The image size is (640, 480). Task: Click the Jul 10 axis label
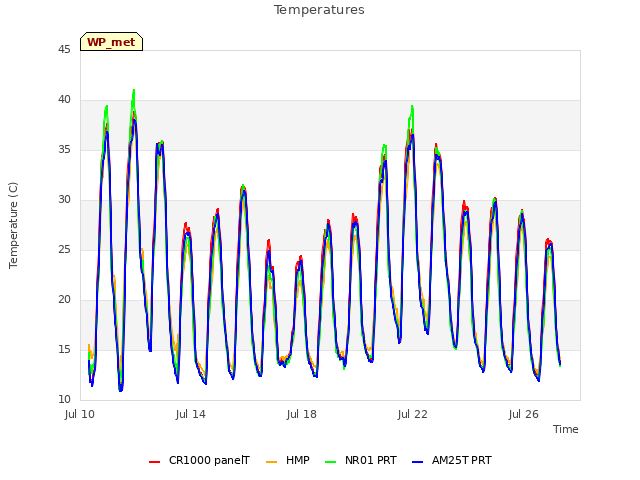coord(80,415)
